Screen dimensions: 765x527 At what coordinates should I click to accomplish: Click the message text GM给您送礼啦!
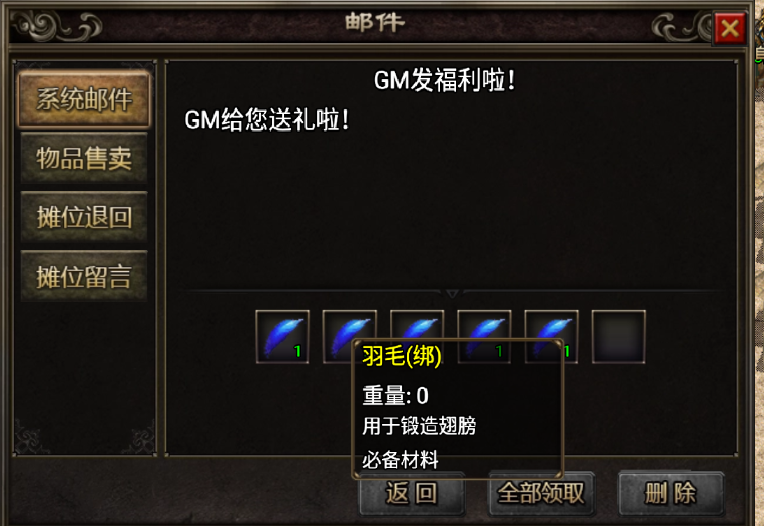point(267,120)
